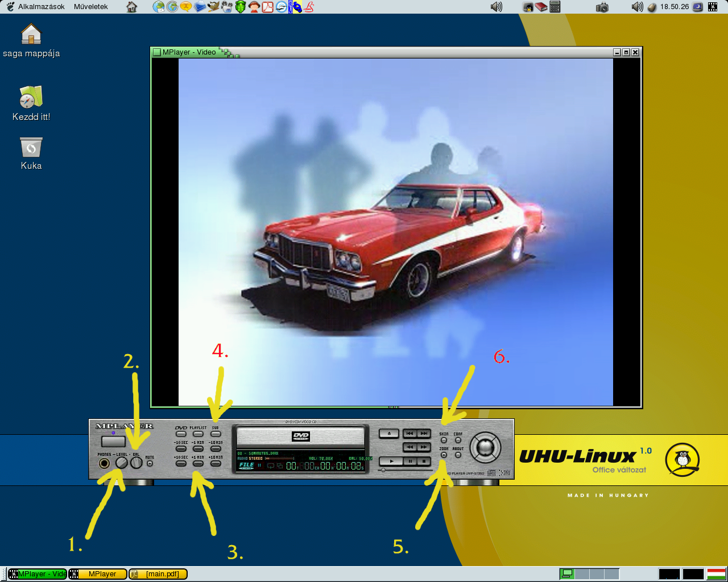This screenshot has width=728, height=582.
Task: Click the pause button on MPlayer
Action: [x=410, y=461]
